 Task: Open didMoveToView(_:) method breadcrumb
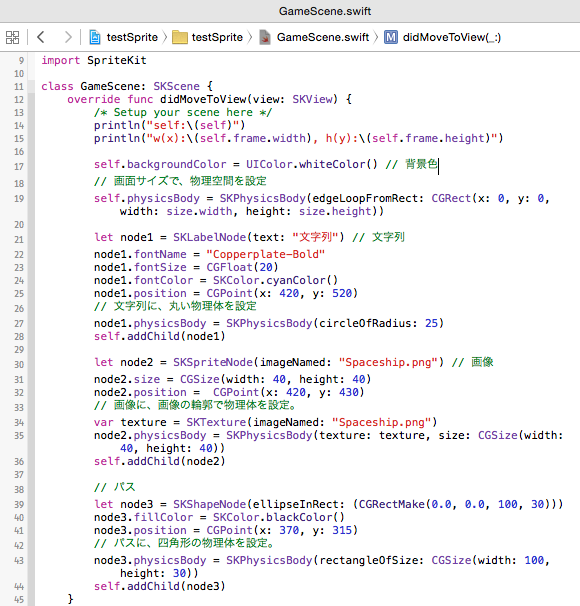452,37
